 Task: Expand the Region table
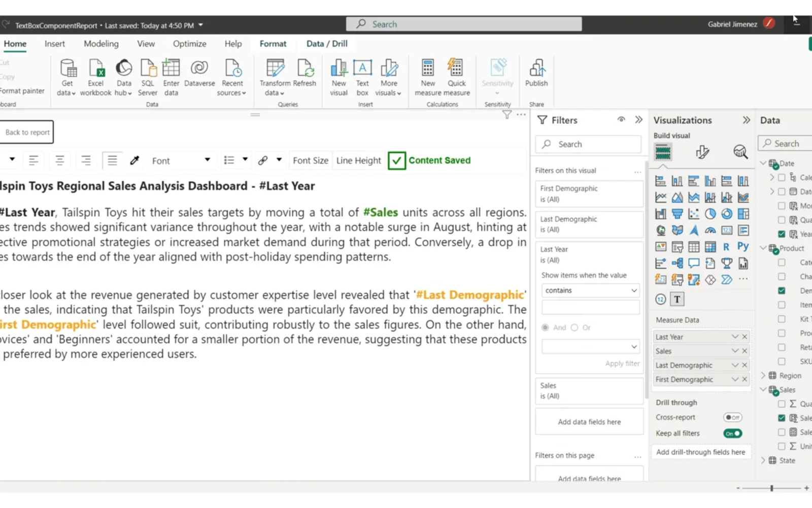click(763, 375)
